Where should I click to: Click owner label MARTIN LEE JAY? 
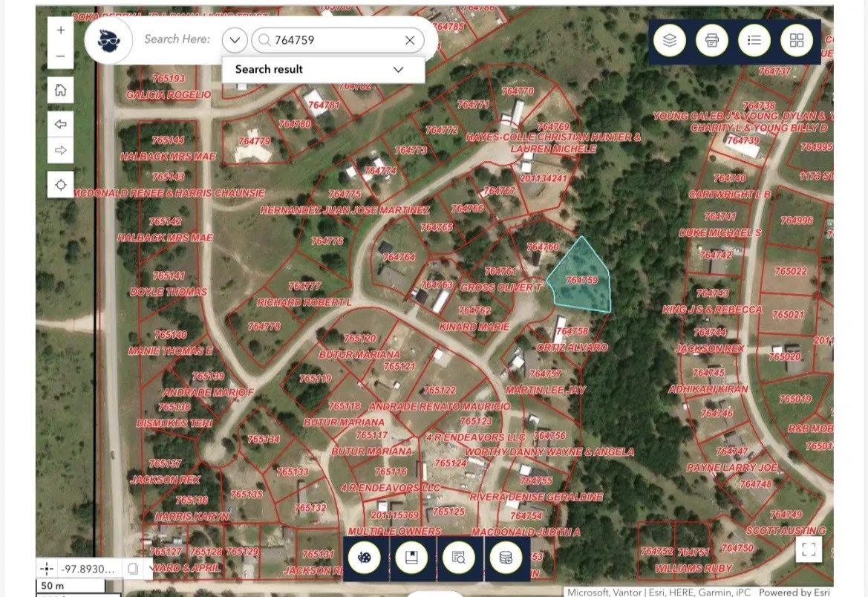tap(545, 390)
